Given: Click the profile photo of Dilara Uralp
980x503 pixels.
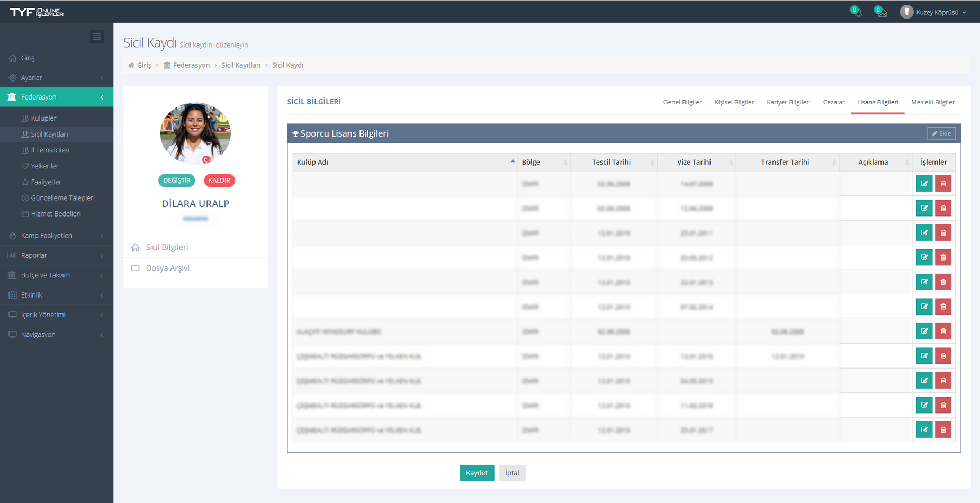Looking at the screenshot, I should pyautogui.click(x=195, y=133).
